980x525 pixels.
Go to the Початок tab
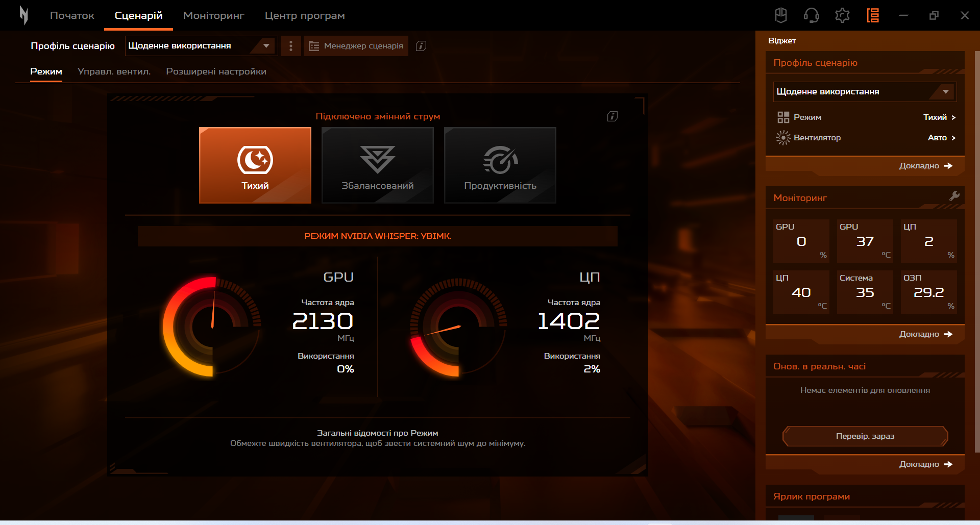(72, 15)
